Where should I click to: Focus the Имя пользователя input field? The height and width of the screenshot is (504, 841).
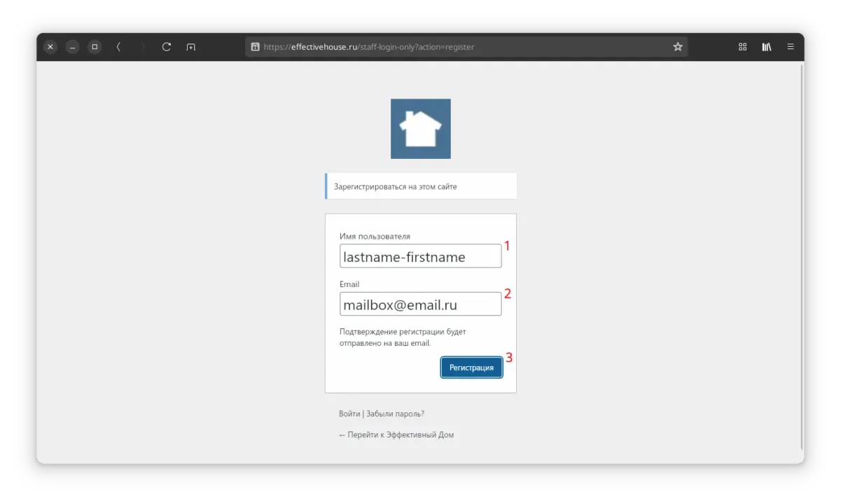(x=420, y=256)
